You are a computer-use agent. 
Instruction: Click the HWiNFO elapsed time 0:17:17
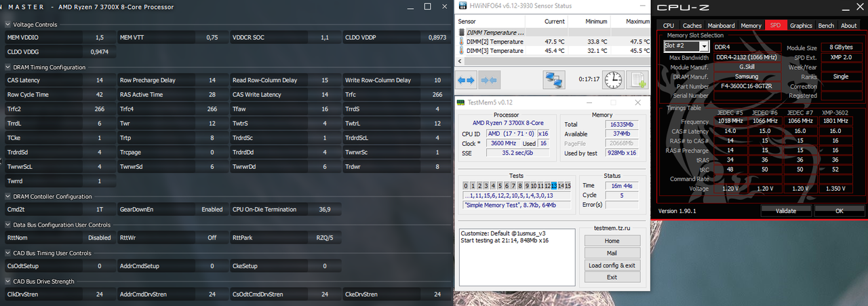[589, 79]
